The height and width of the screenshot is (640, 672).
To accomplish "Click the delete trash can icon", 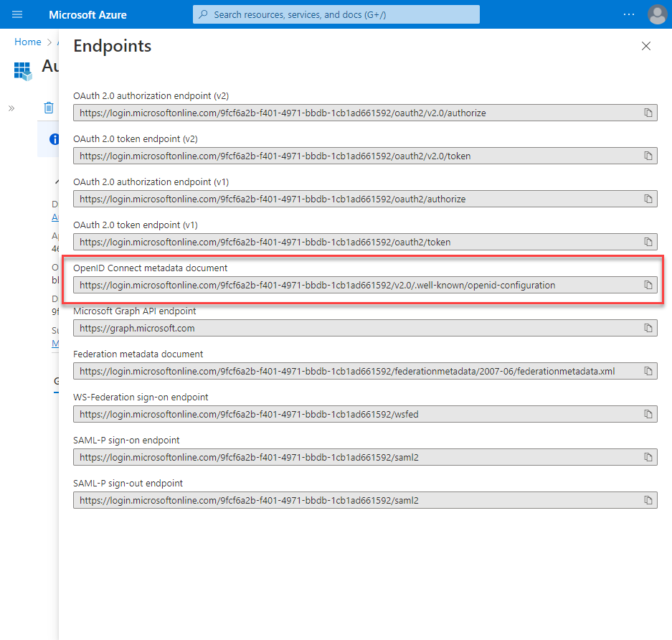I will (x=49, y=108).
